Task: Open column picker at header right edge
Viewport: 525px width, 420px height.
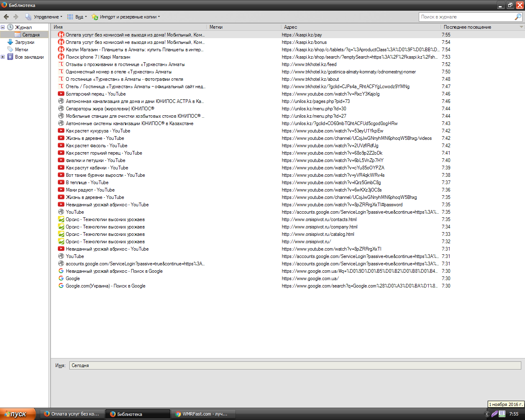Action: click(x=522, y=27)
